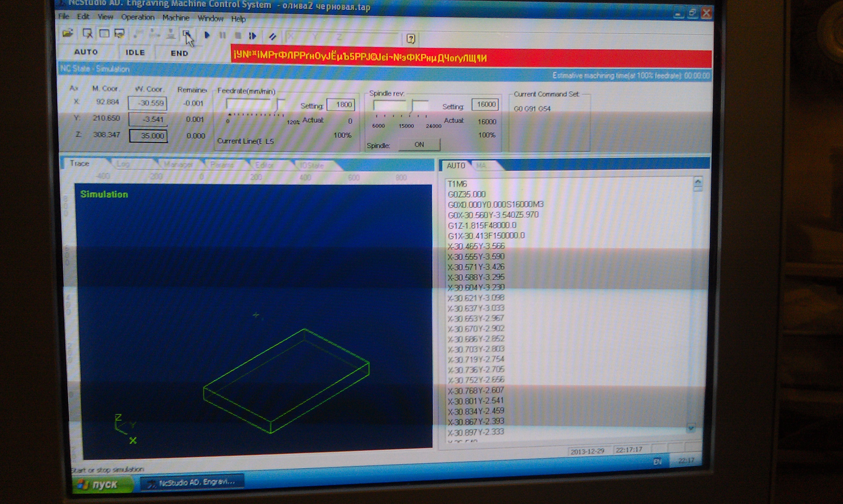
Task: Toggle the Spindle ON button
Action: coord(419,145)
